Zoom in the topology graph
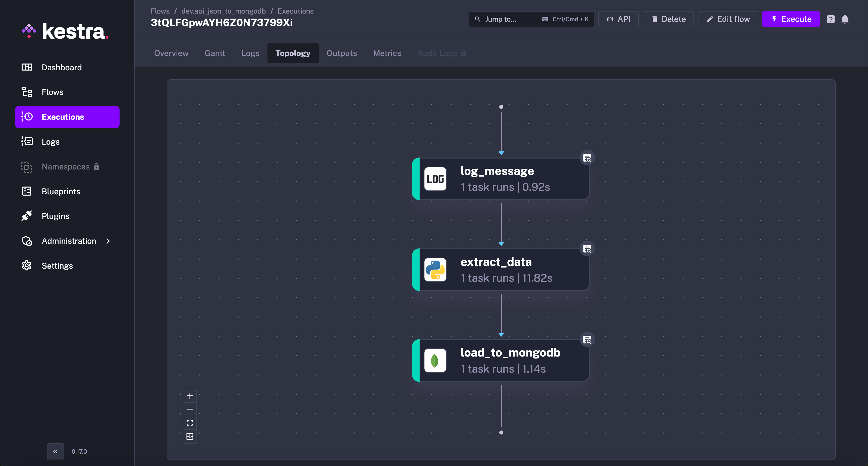This screenshot has width=868, height=466. tap(190, 396)
